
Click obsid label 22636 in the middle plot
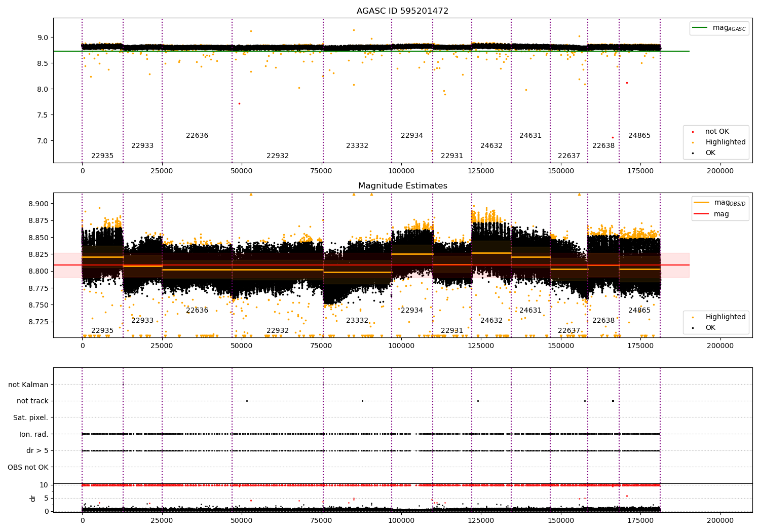click(197, 311)
